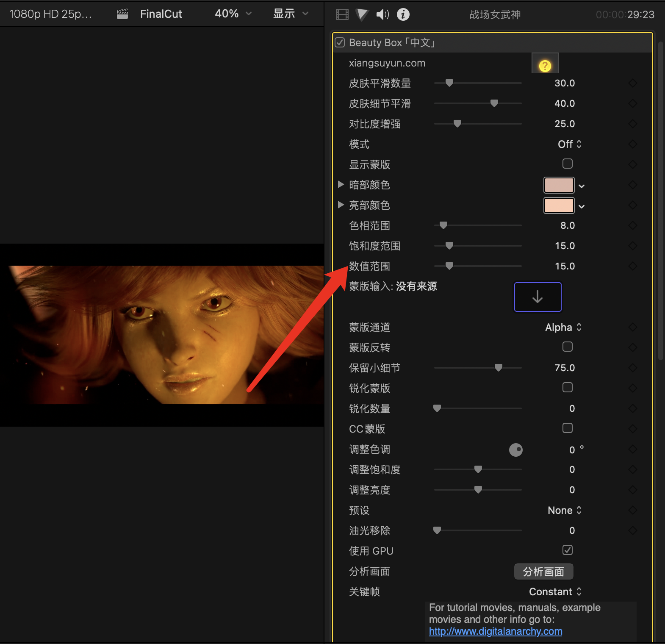
Task: Click the mask input drop well arrow
Action: [x=538, y=297]
